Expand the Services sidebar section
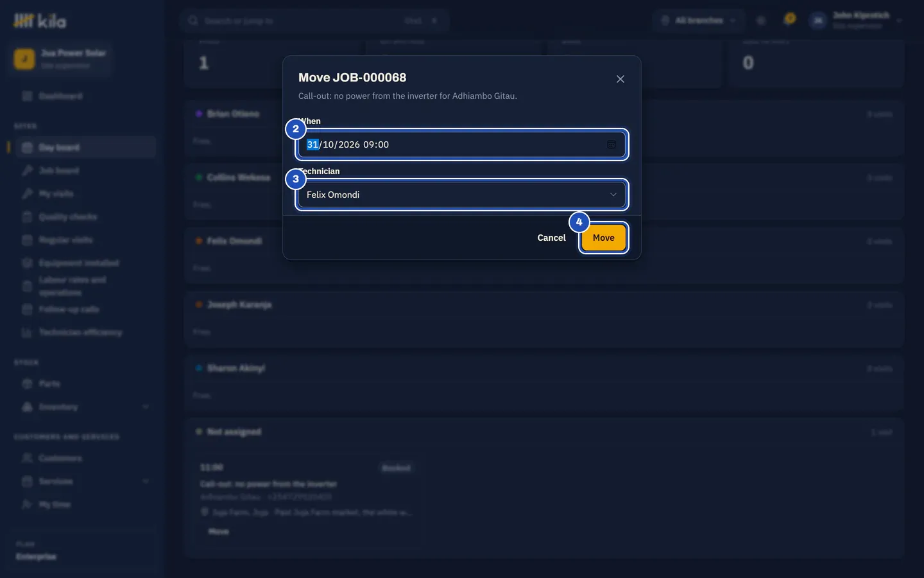 (82, 482)
